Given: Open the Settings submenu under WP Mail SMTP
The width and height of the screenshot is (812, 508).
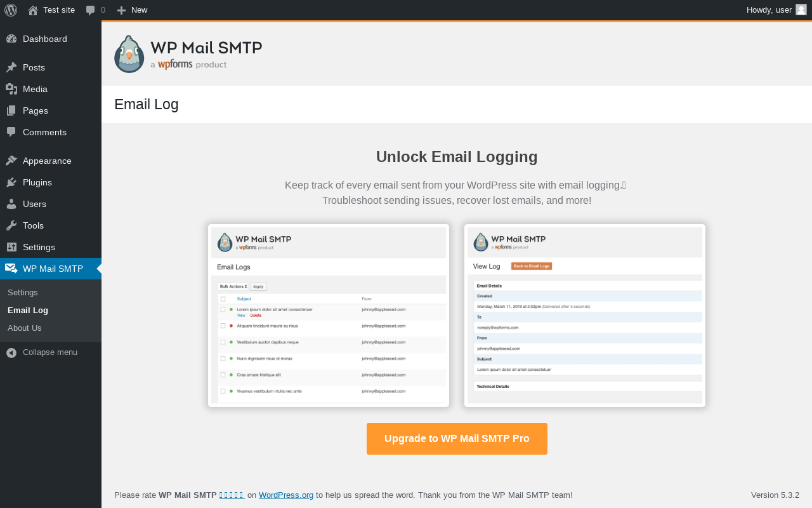Looking at the screenshot, I should point(51,293).
